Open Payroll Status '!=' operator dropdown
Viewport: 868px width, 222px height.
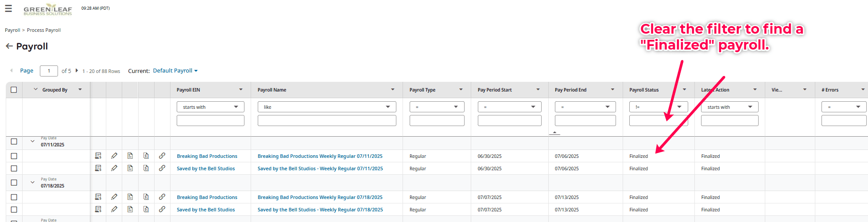point(659,107)
